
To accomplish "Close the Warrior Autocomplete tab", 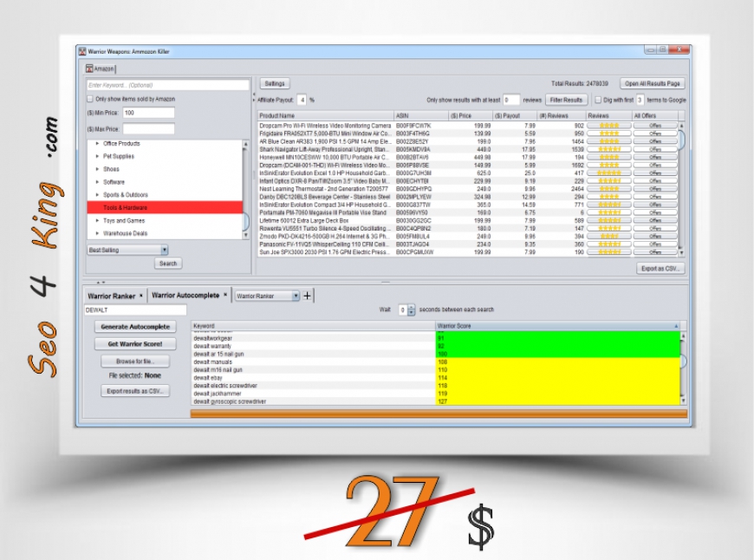I will pos(225,295).
